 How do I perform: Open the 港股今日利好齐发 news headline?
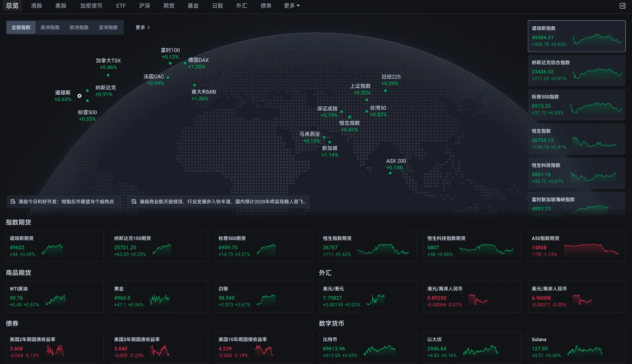tap(66, 202)
